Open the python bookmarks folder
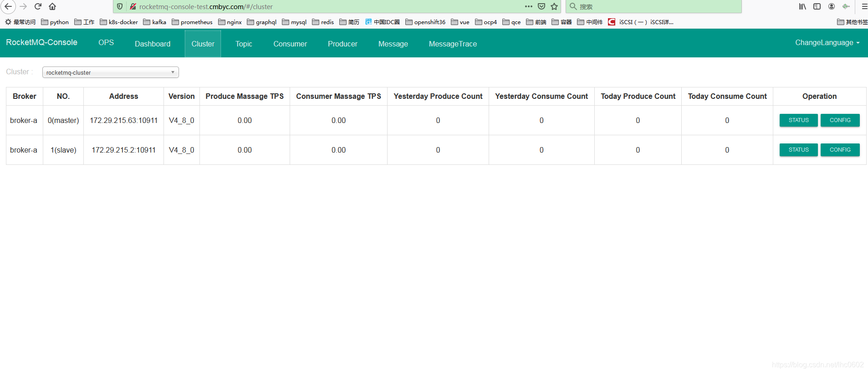Screen dimensions: 868x373 point(55,22)
